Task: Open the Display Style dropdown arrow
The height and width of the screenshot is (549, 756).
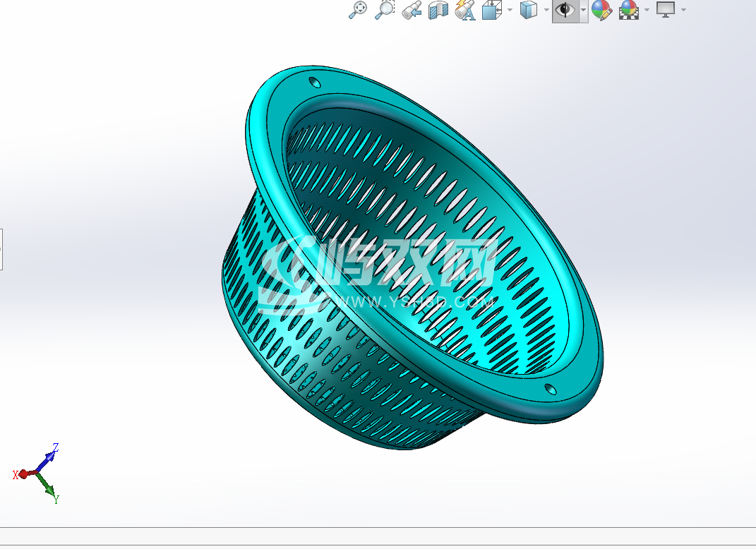Action: pyautogui.click(x=546, y=10)
